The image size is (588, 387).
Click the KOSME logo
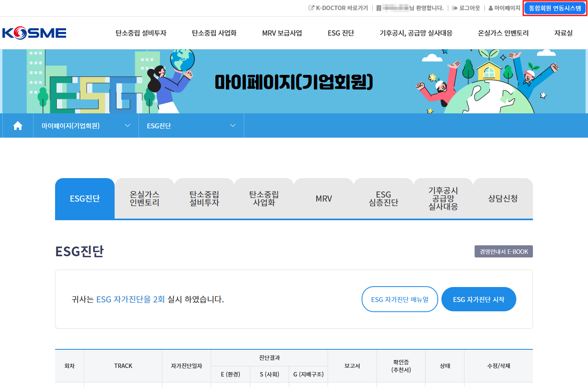(34, 33)
